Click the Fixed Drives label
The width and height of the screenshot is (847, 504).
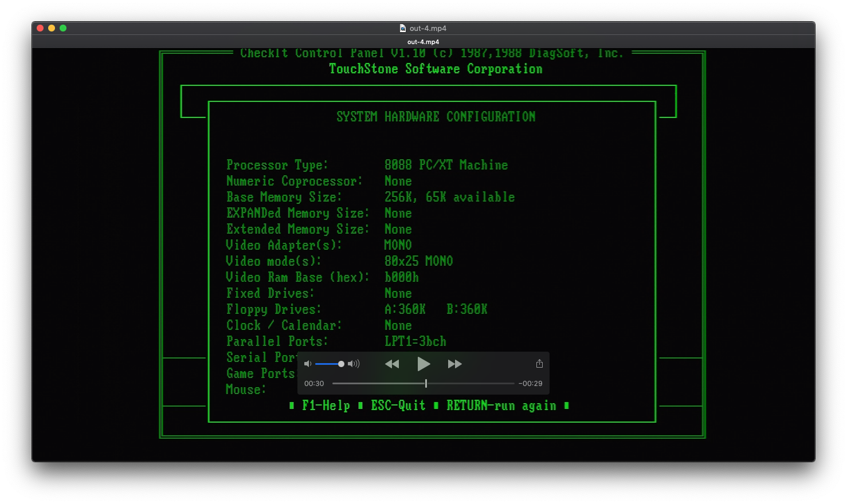270,293
